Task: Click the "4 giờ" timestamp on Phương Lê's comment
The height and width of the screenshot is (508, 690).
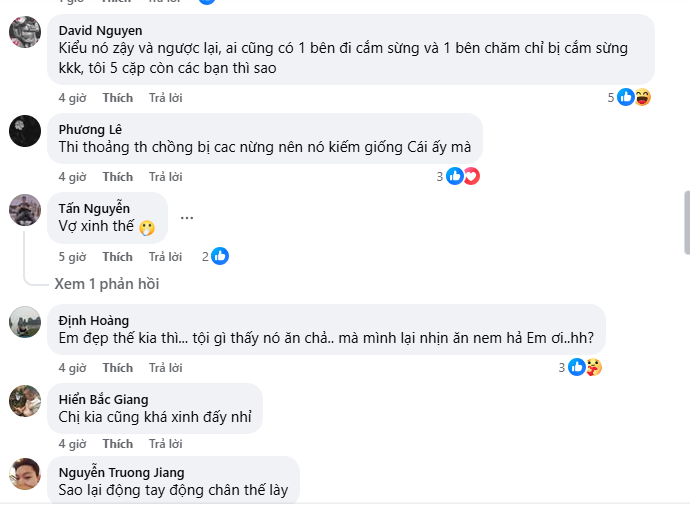Action: tap(72, 177)
